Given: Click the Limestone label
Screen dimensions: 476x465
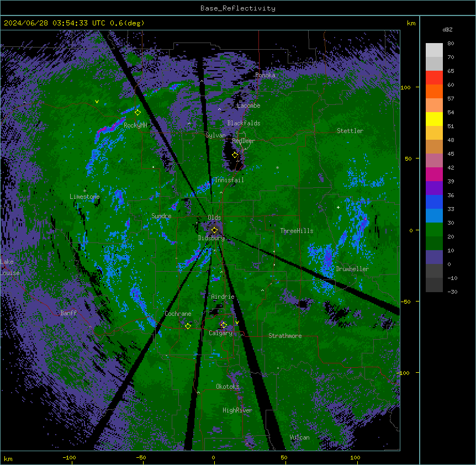Looking at the screenshot, I should click(84, 197).
